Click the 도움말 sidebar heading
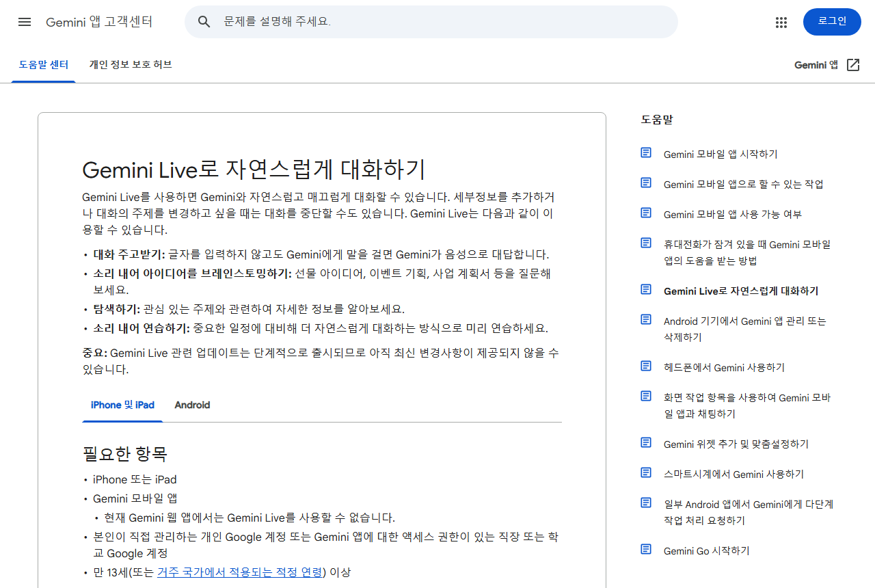 click(x=657, y=120)
